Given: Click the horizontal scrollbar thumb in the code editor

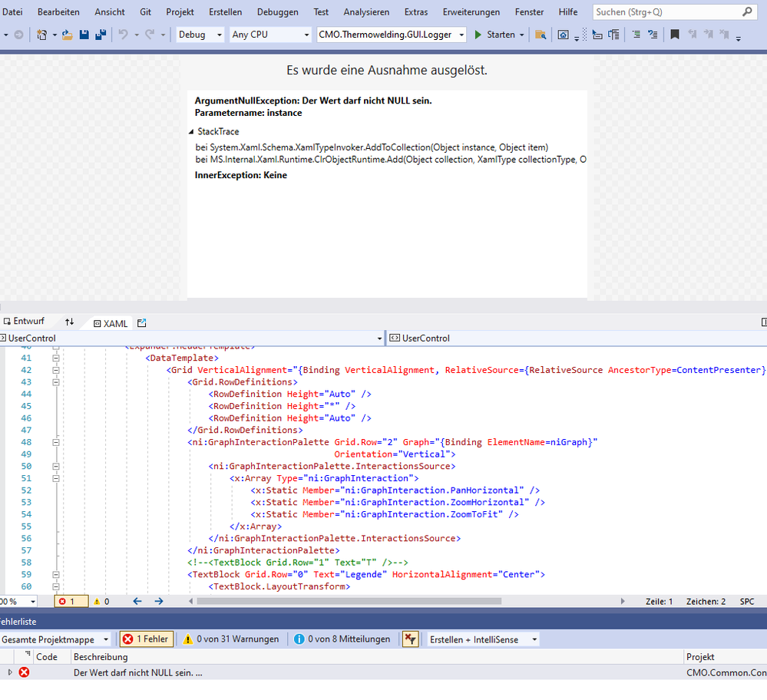Looking at the screenshot, I should pos(349,601).
